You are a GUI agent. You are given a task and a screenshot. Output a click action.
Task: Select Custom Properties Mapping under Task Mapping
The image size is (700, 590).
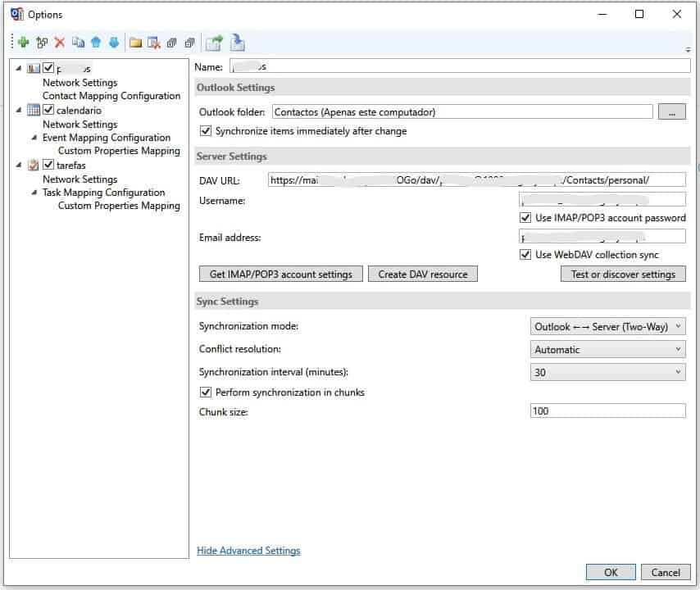point(119,206)
